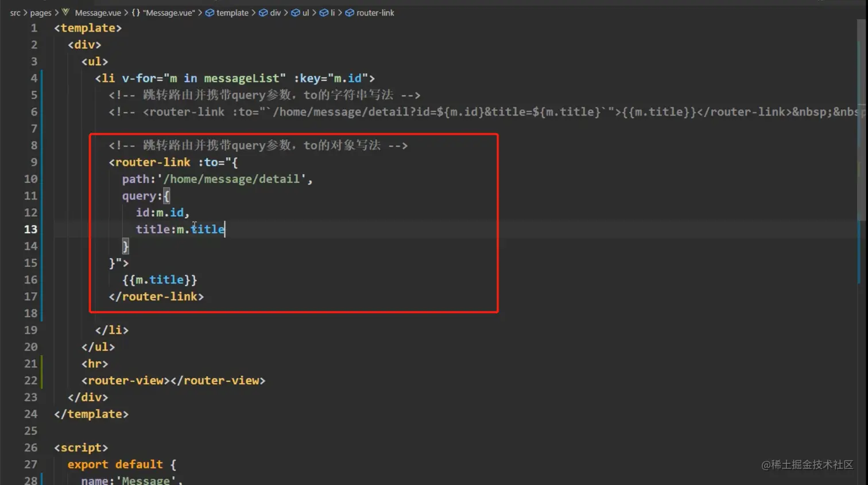This screenshot has width=868, height=485.
Task: Click line number 7 in the gutter
Action: [x=34, y=129]
